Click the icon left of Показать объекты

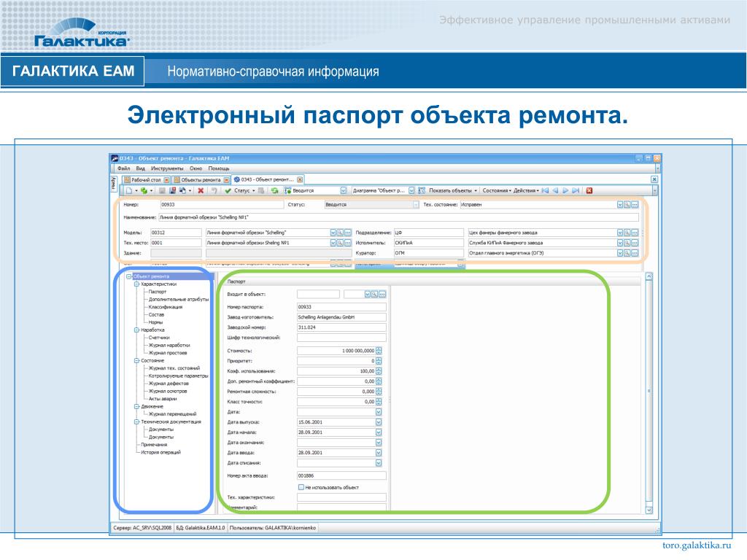click(x=422, y=190)
